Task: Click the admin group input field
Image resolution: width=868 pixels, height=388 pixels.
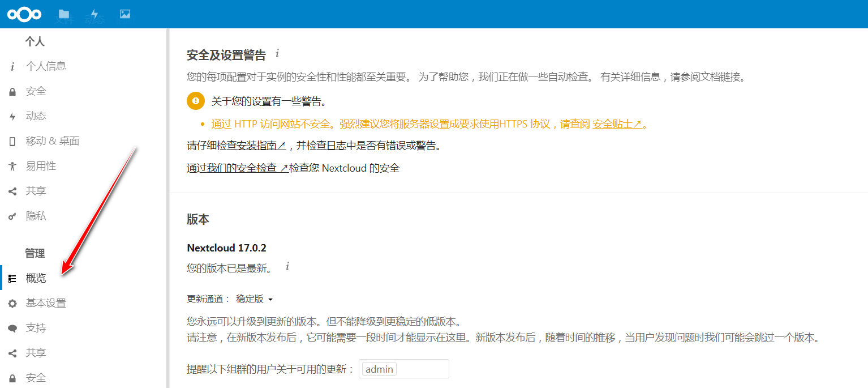Action: [x=403, y=369]
